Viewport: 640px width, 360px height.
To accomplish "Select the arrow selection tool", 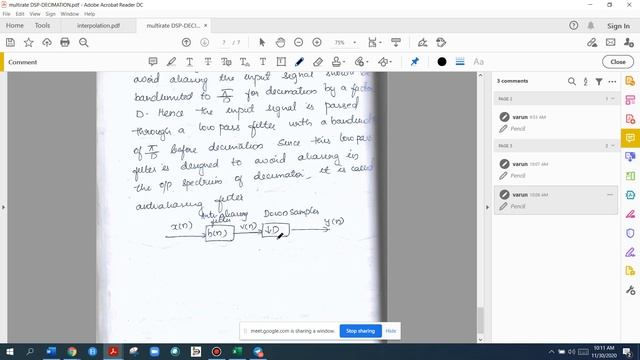I will pyautogui.click(x=262, y=42).
